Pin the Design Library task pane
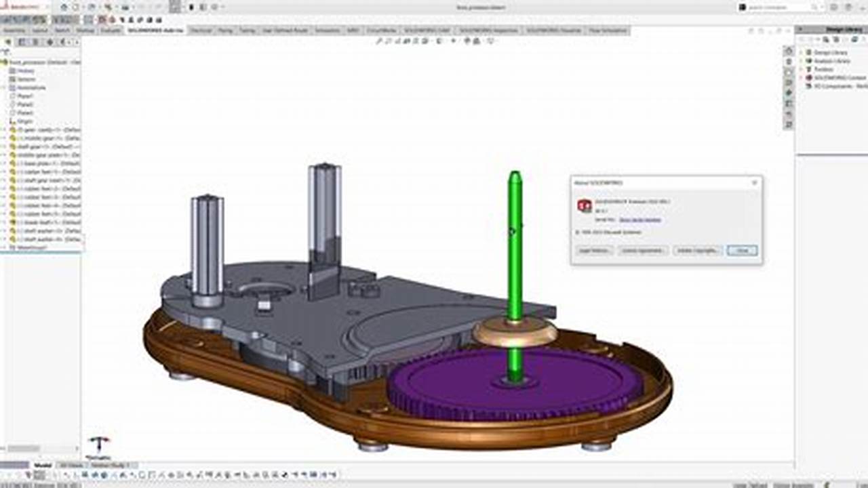Image resolution: width=868 pixels, height=488 pixels. pos(800,29)
